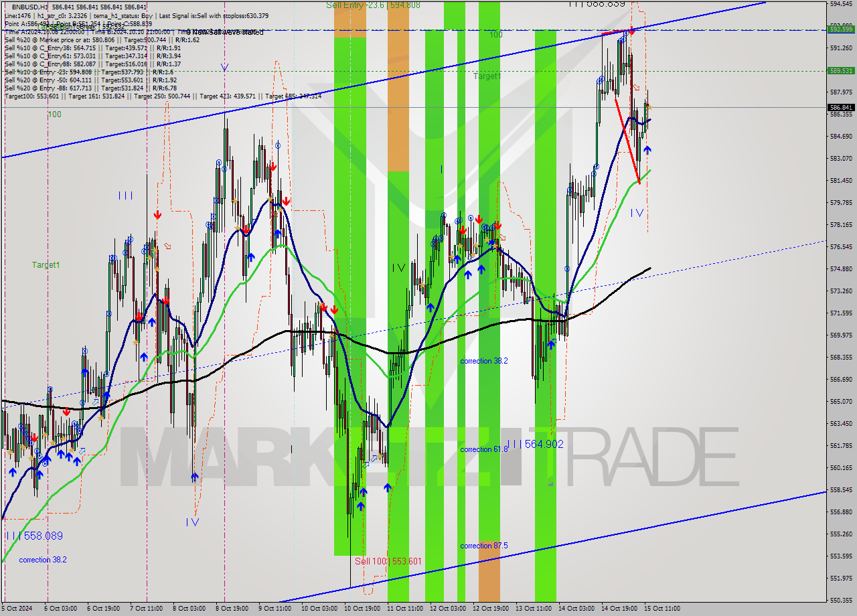Click the 591.250 price axis value
The height and width of the screenshot is (616, 857).
tap(841, 48)
